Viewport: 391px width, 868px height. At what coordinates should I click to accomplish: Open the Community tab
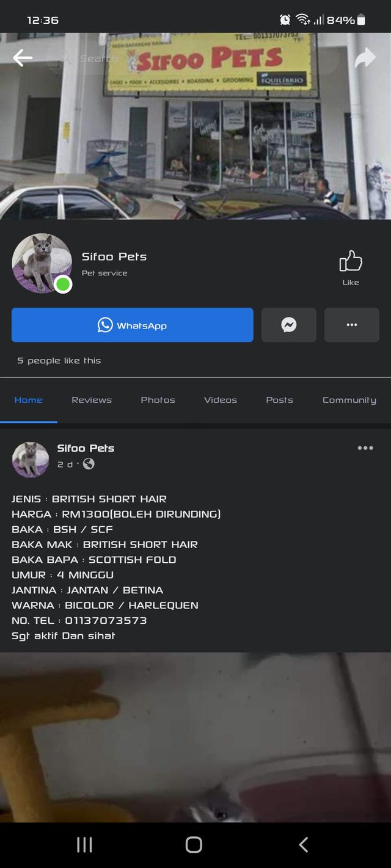tap(349, 400)
